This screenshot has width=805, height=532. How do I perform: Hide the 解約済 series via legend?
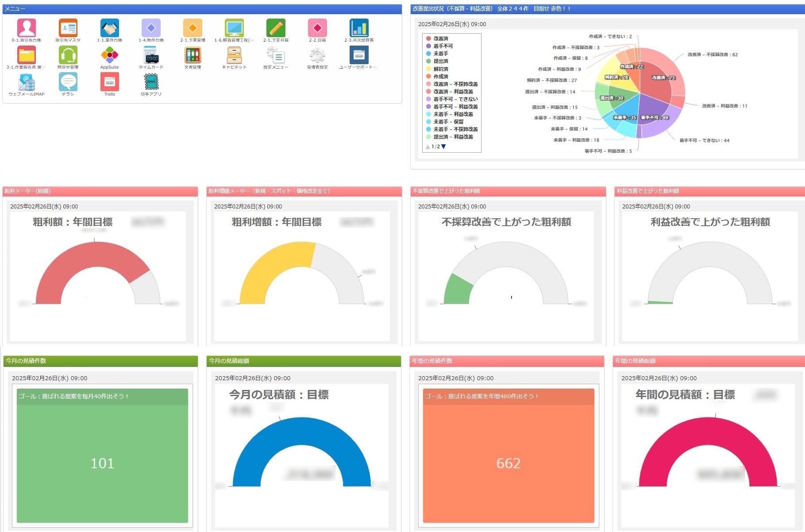click(441, 69)
